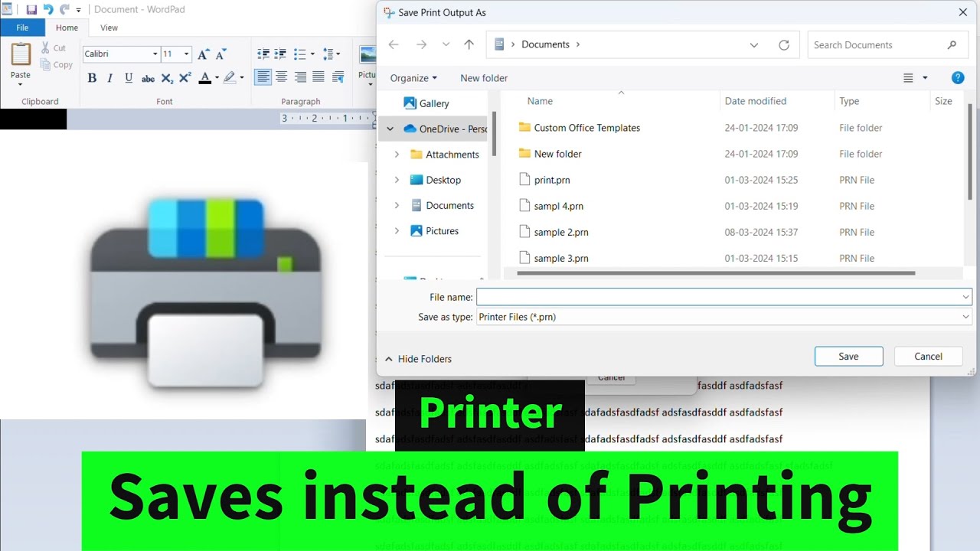Toggle Bold formatting
The image size is (980, 551).
92,78
